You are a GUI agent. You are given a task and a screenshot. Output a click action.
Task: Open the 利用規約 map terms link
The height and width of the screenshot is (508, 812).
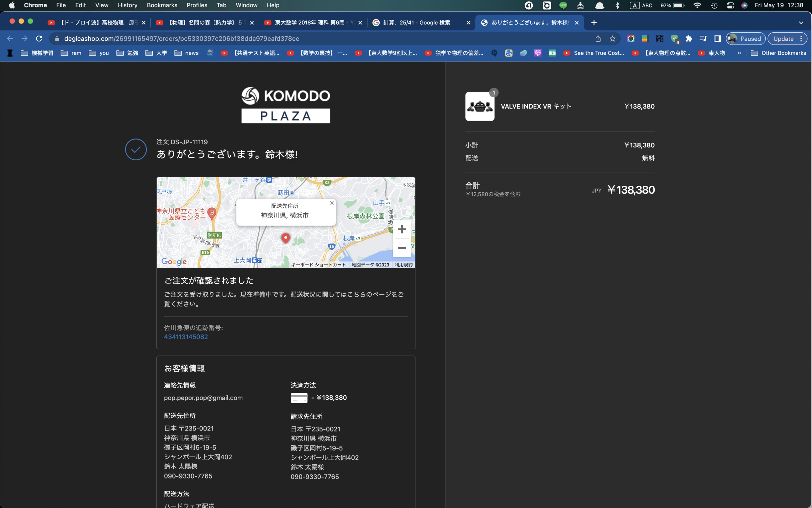click(403, 265)
